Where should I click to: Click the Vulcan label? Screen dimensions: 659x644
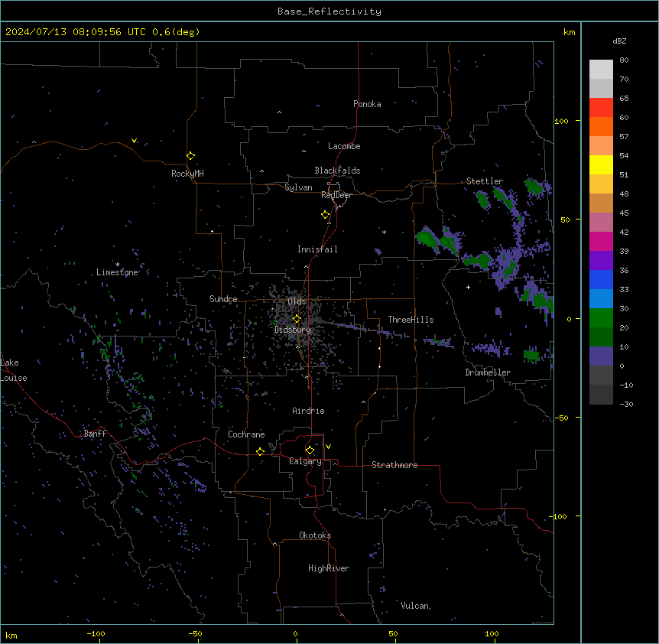[415, 606]
